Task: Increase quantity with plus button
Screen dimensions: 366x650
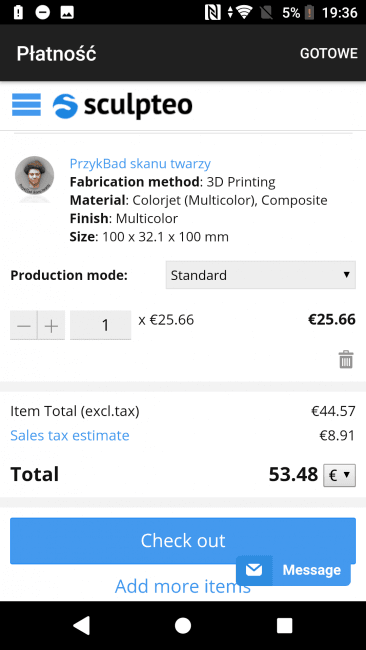Action: point(51,325)
